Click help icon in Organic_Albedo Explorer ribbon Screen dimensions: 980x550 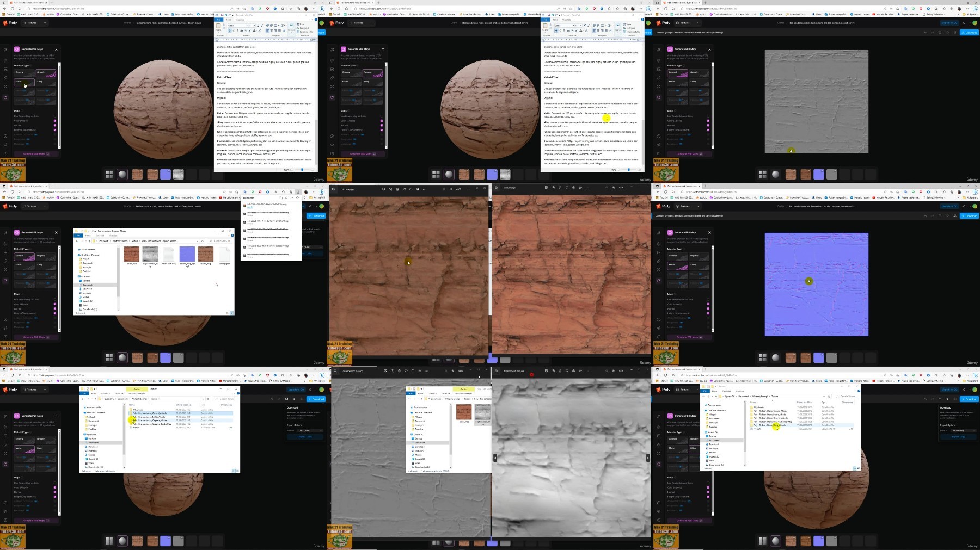pos(232,235)
